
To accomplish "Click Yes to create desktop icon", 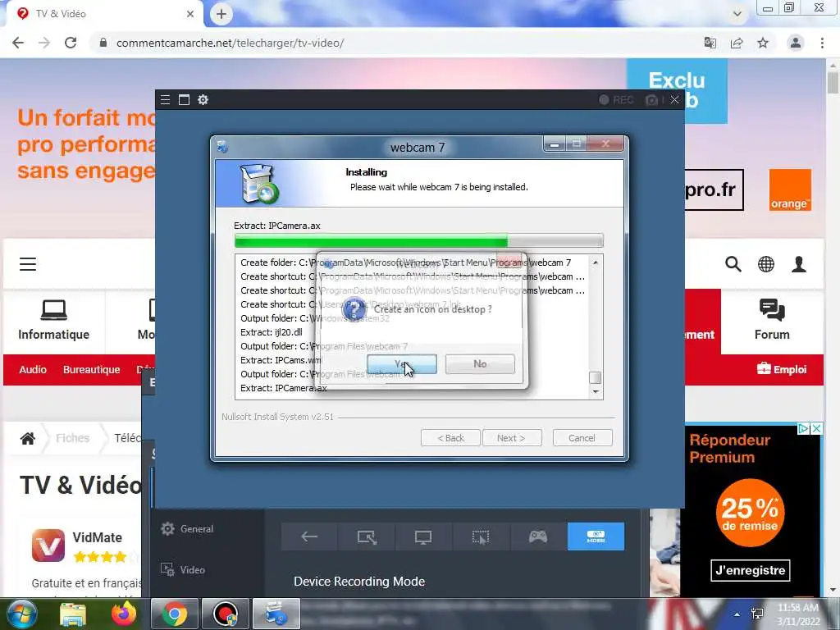I will (402, 364).
